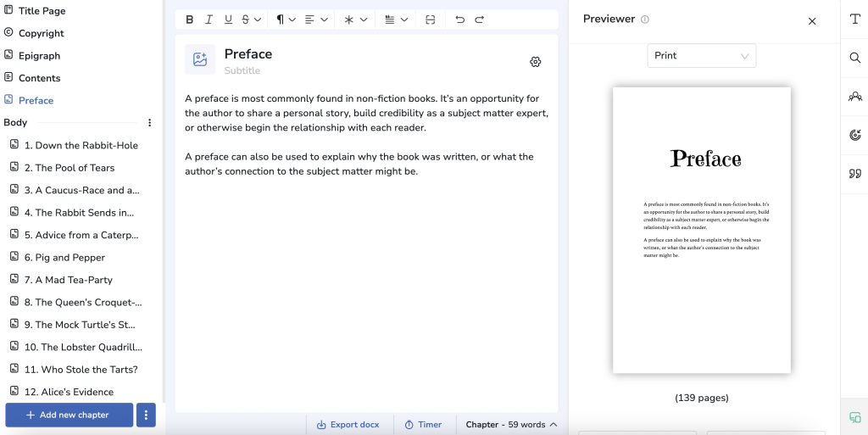Open the quotation marks icon in sidebar

(x=854, y=174)
